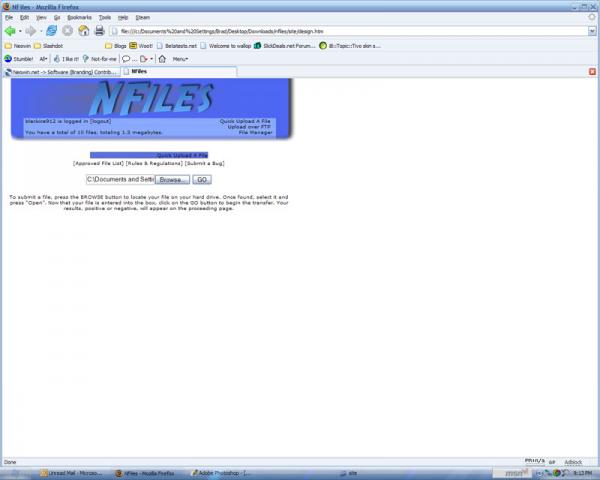600x480 pixels.
Task: Click the I like it! thumbs-up icon
Action: pyautogui.click(x=57, y=59)
